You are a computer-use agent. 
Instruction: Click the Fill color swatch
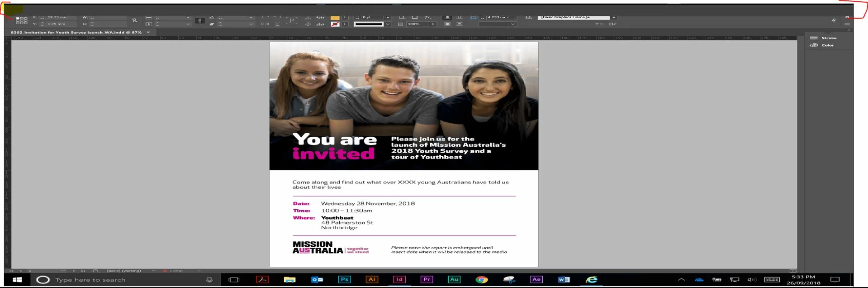click(335, 17)
